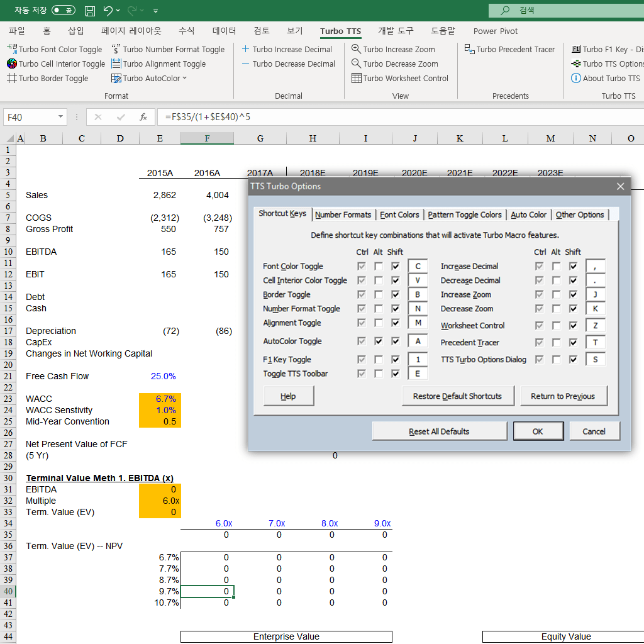This screenshot has width=644, height=644.
Task: Click the Turbo Number Format Toggle icon
Action: 116,49
